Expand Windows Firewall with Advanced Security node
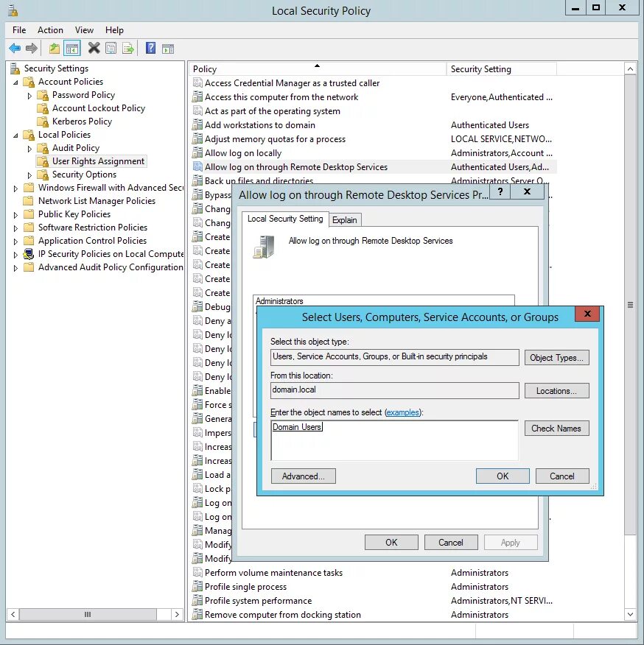Viewport: 644px width, 645px height. click(x=15, y=188)
